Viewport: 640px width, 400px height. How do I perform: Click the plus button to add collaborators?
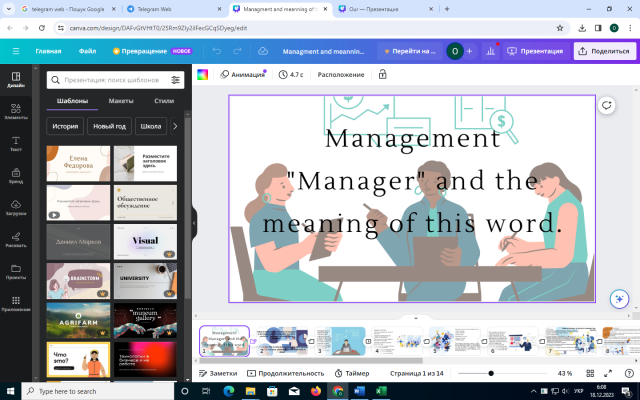point(469,51)
